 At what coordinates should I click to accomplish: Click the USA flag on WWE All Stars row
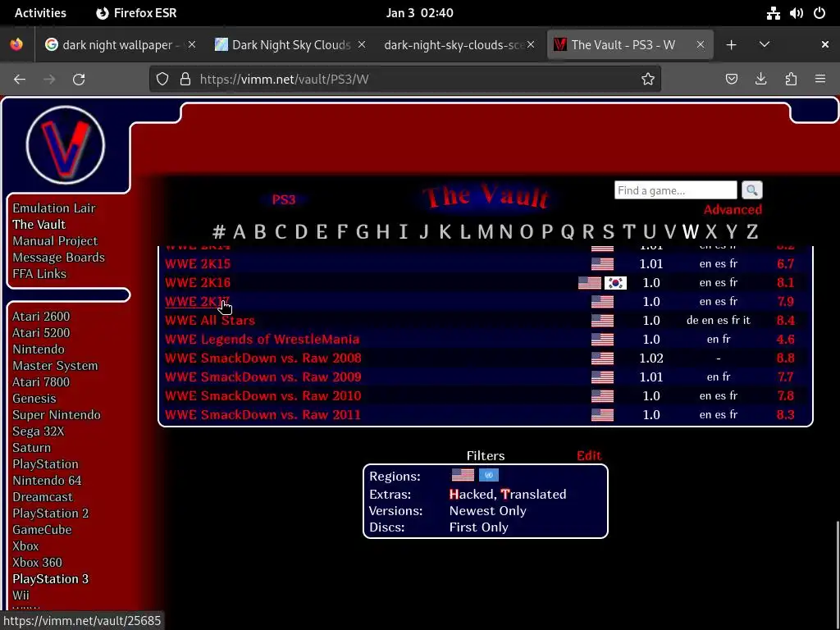click(602, 321)
